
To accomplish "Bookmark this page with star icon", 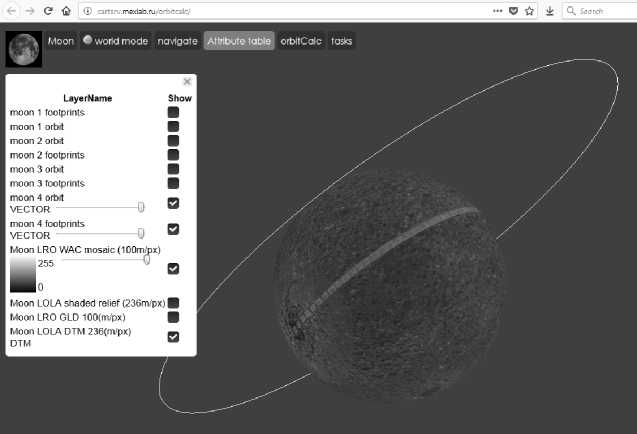I will 529,11.
